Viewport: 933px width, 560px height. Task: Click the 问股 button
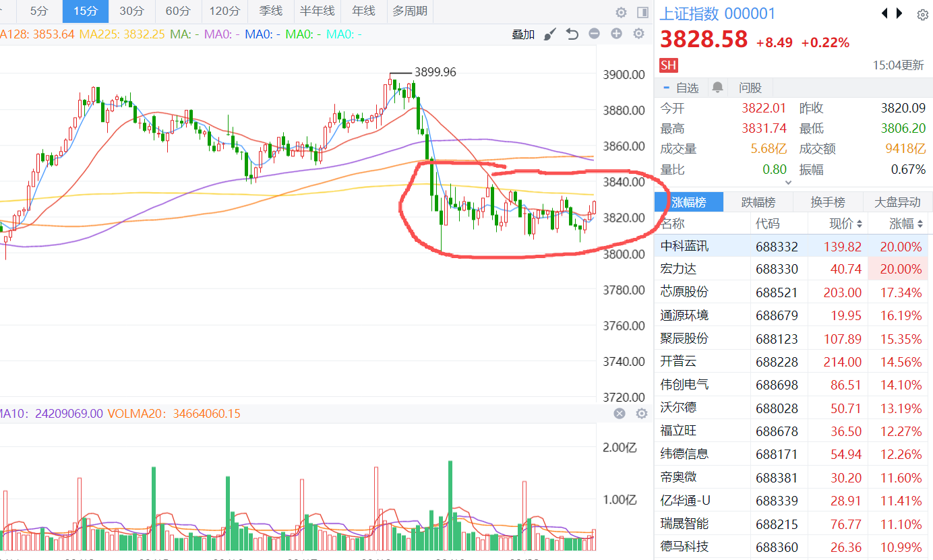[750, 88]
